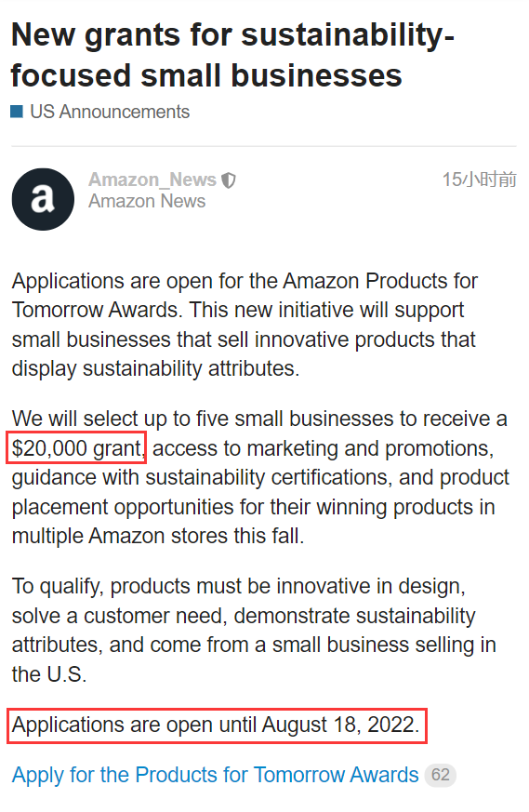Select the highlighted $20,000 grant text
The width and height of the screenshot is (529, 812).
click(x=76, y=448)
